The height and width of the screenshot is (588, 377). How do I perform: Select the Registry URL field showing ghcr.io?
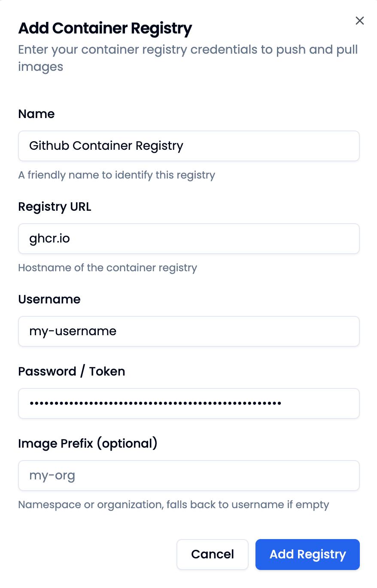tap(188, 239)
